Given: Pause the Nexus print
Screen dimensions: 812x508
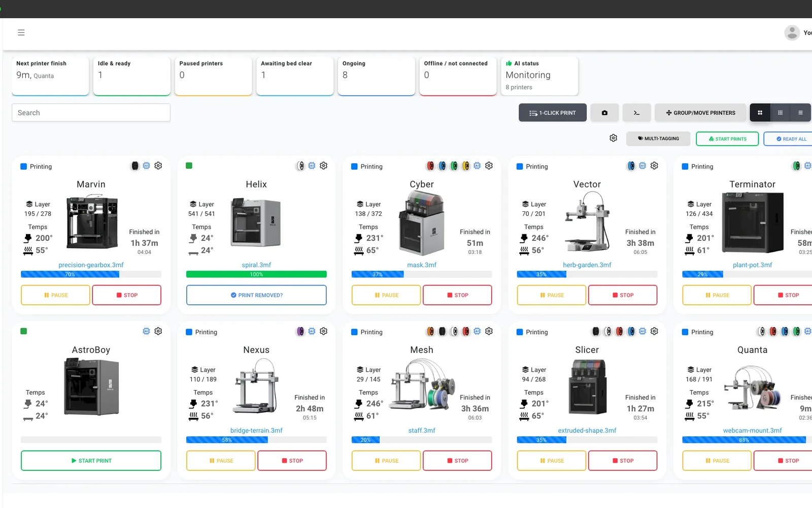Looking at the screenshot, I should 221,461.
